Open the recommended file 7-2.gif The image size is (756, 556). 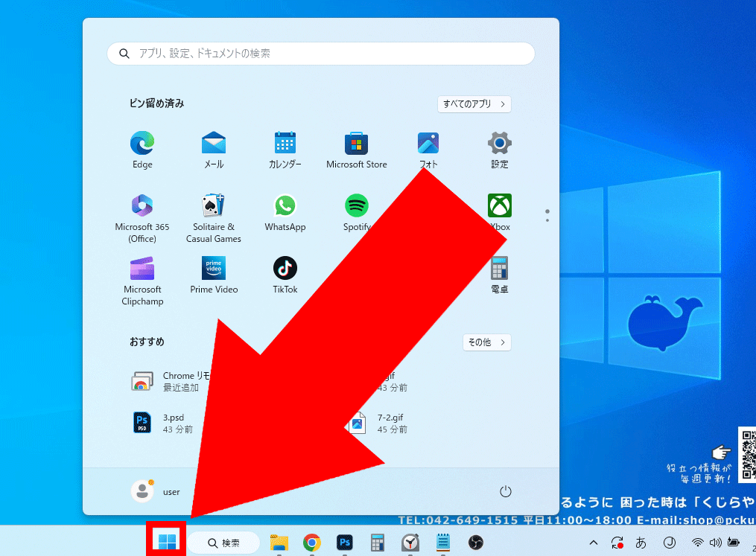tap(378, 423)
